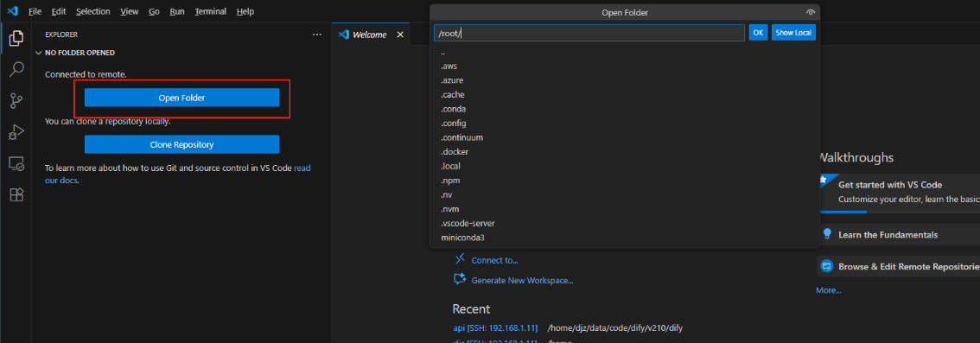Click the /root/ folder path input
Screen dimensions: 980x343
pos(589,33)
